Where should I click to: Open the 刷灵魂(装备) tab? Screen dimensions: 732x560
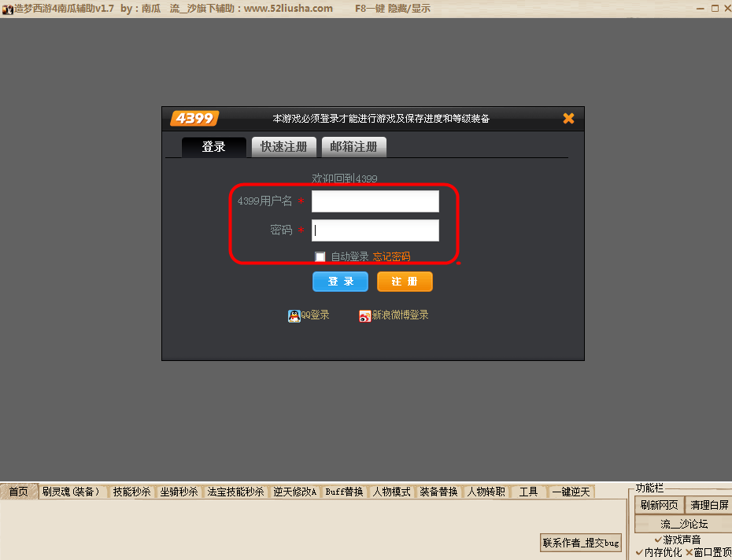tap(72, 492)
